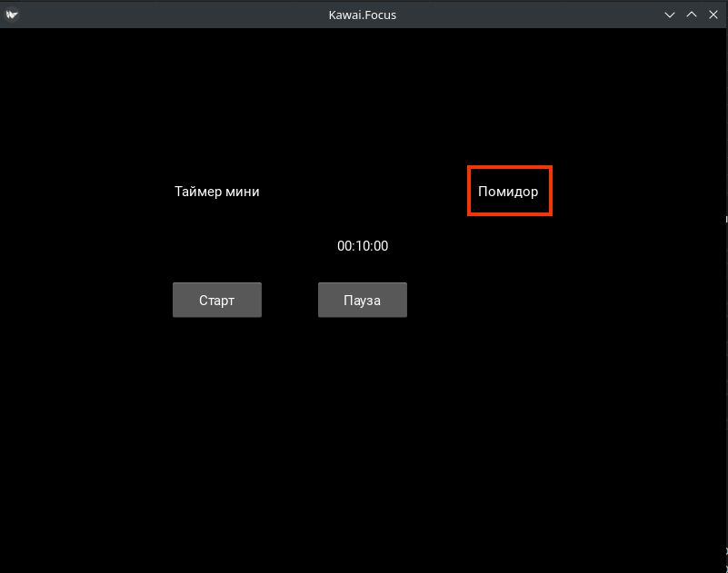Click the seconds digits of the timer

click(x=381, y=246)
